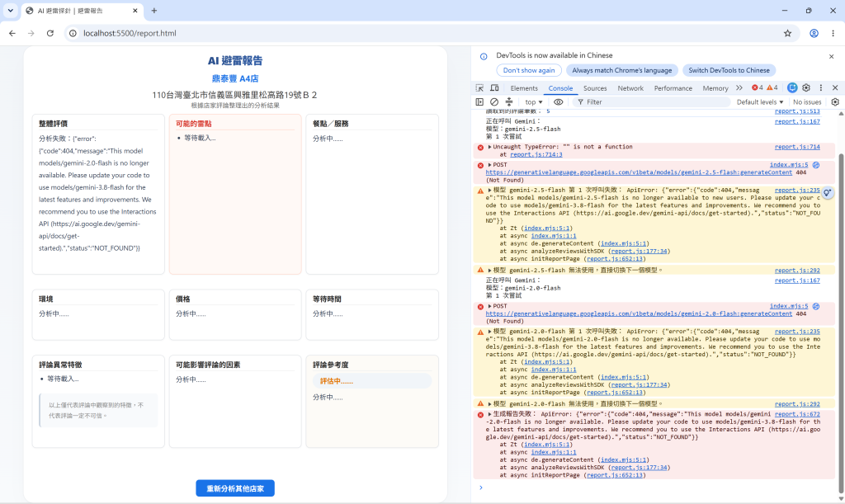Click the Don't show again button
The image size is (845, 504).
(x=529, y=71)
